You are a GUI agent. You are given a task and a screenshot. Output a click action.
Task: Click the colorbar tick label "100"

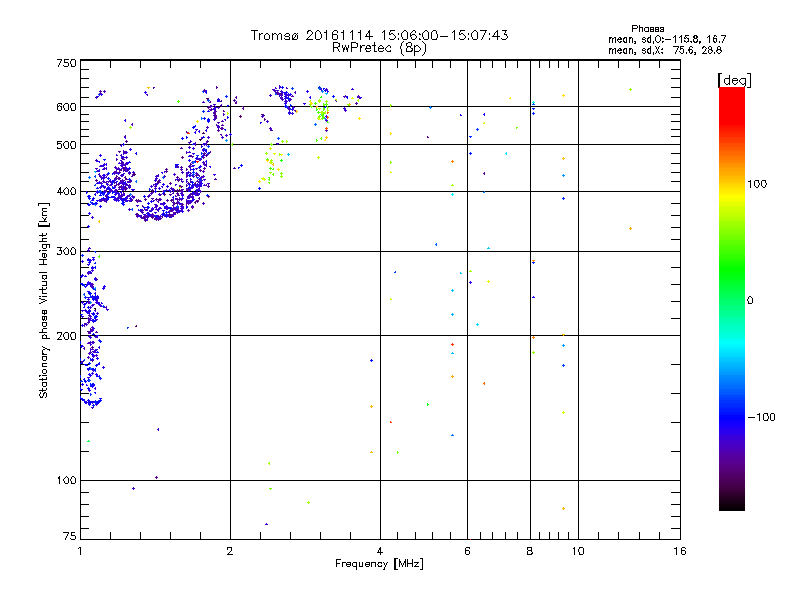click(757, 184)
